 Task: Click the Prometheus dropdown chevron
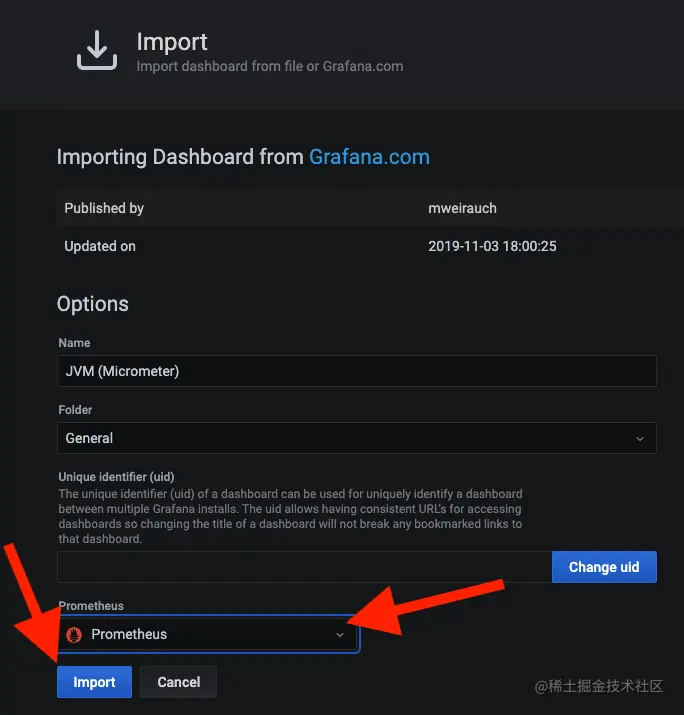340,635
